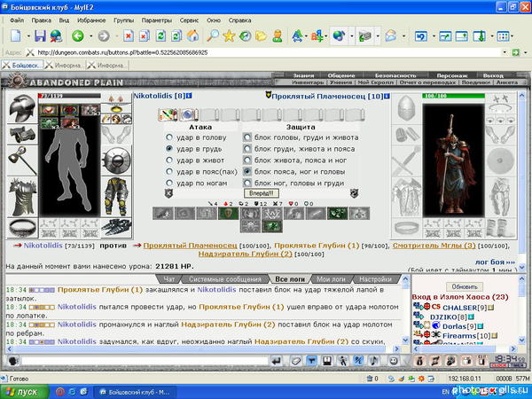Click the magnifier Search toolbar icon

point(213,35)
